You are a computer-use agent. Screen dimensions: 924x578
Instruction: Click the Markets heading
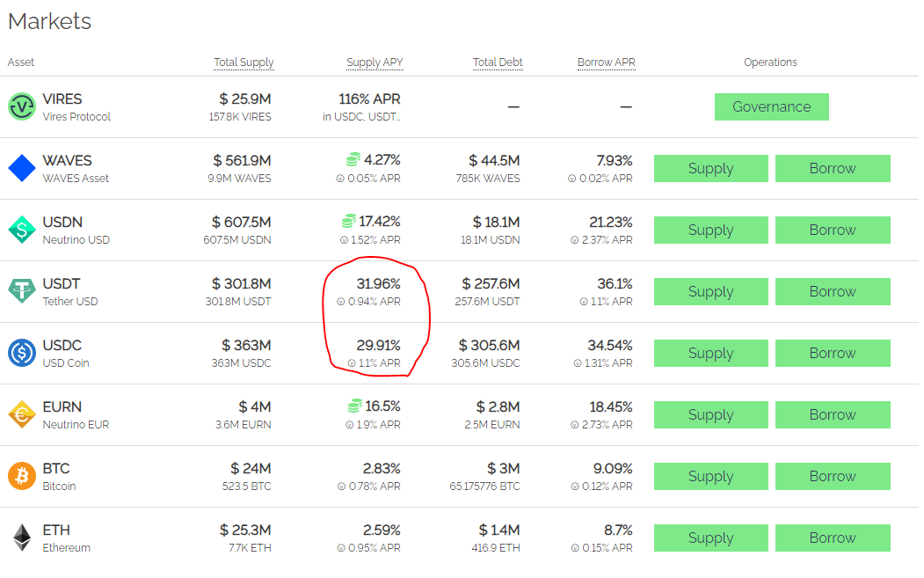pyautogui.click(x=49, y=21)
